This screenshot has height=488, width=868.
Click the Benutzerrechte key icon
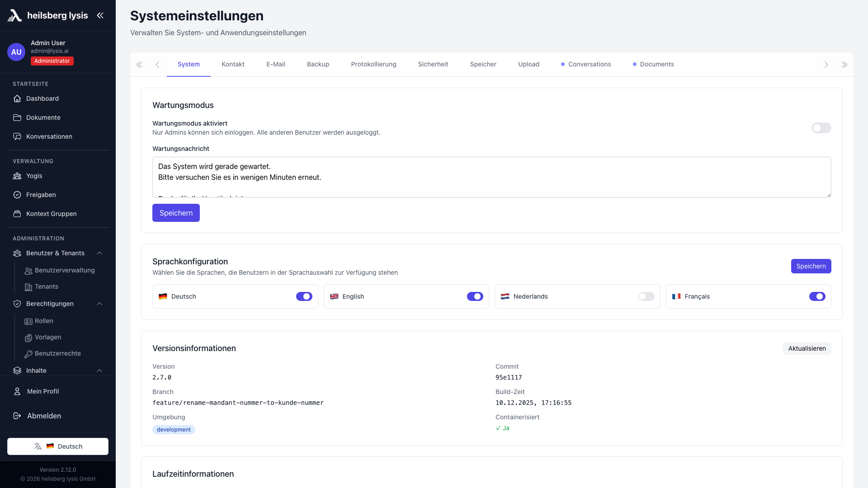[x=28, y=354]
